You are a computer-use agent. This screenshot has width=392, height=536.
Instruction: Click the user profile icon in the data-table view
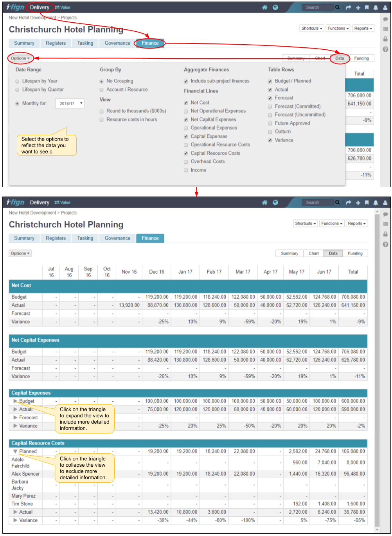pyautogui.click(x=385, y=202)
